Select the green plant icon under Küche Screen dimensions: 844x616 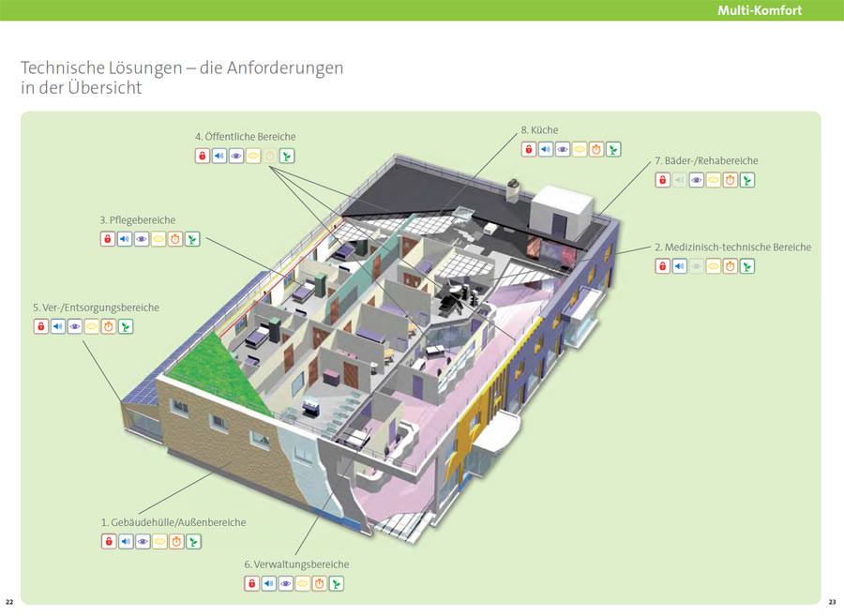(x=613, y=149)
